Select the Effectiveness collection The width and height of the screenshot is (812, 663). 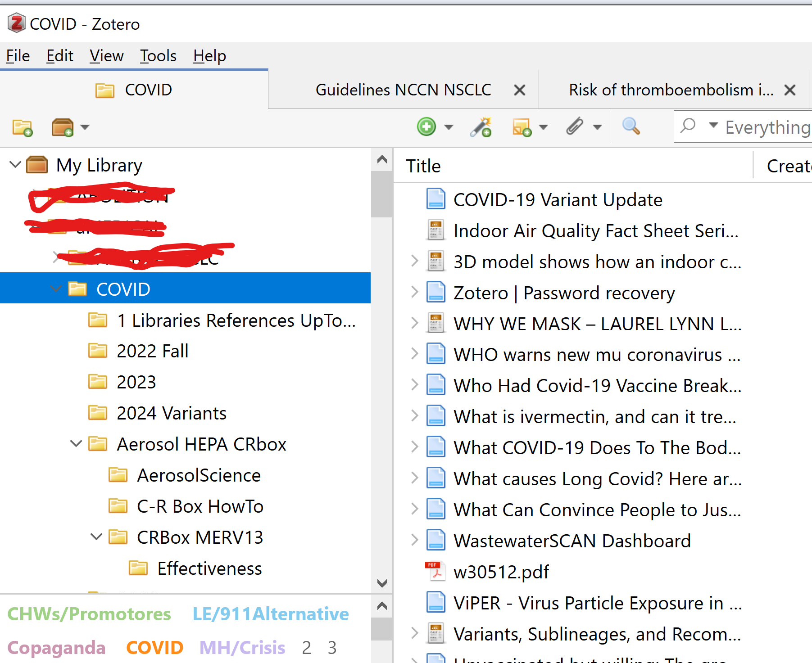(209, 568)
